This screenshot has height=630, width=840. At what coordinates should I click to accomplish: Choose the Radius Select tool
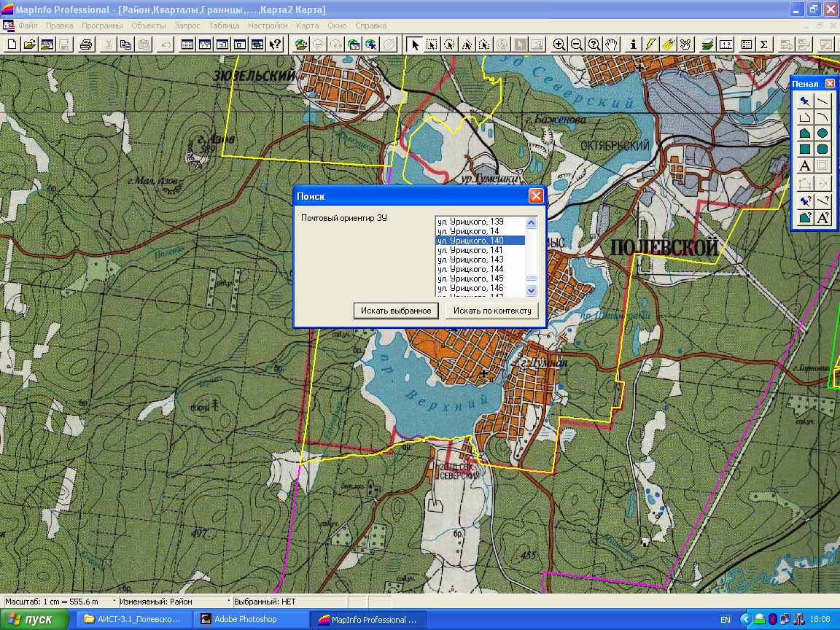click(x=449, y=44)
